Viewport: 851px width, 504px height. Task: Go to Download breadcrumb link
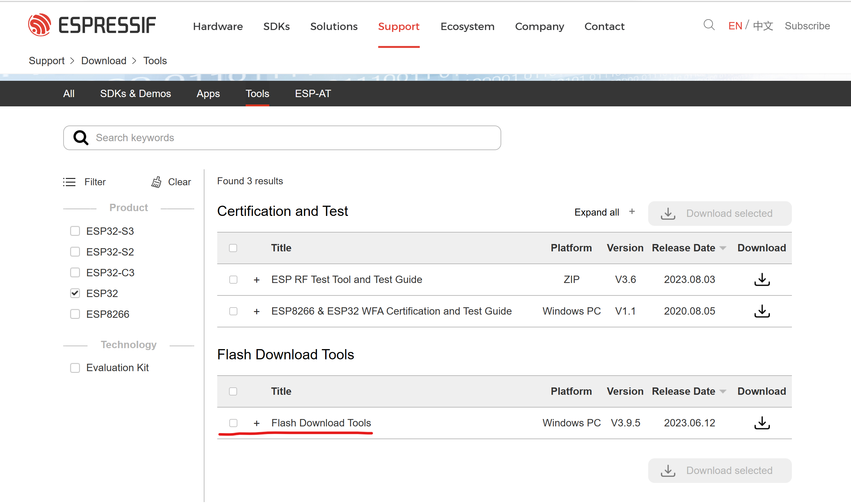pos(103,61)
